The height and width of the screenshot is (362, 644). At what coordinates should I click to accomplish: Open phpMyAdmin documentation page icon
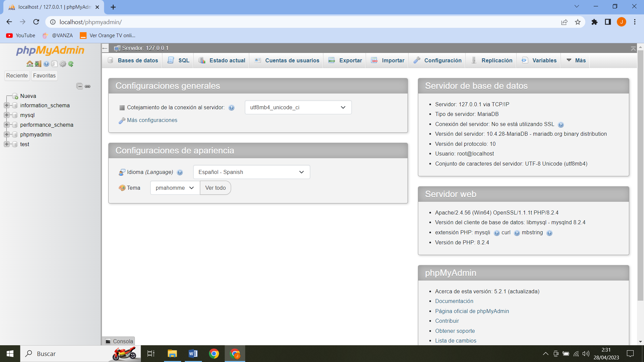(54, 64)
